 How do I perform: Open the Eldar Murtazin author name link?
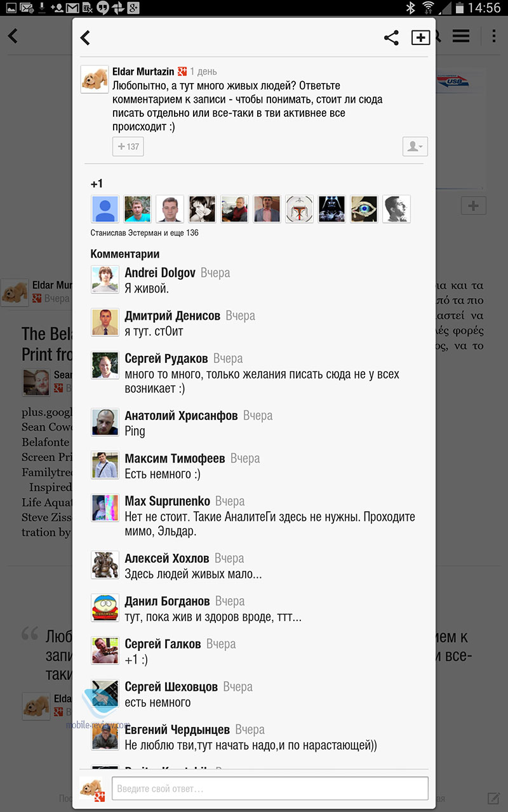143,72
